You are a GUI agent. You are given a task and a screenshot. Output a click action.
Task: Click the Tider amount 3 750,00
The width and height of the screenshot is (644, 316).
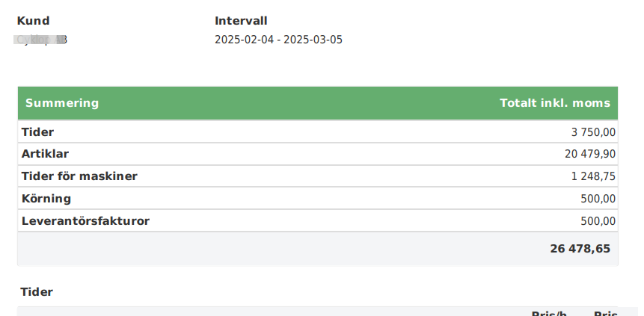click(x=593, y=132)
